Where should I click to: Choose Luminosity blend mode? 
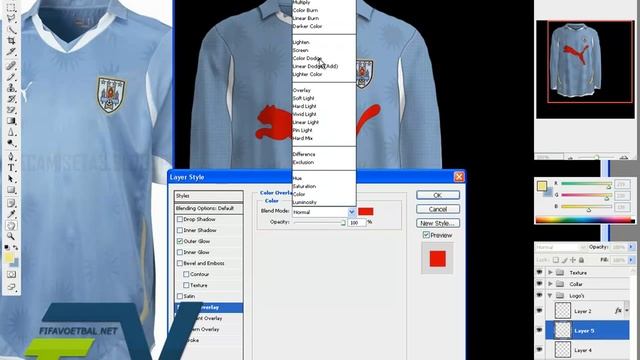coord(304,202)
